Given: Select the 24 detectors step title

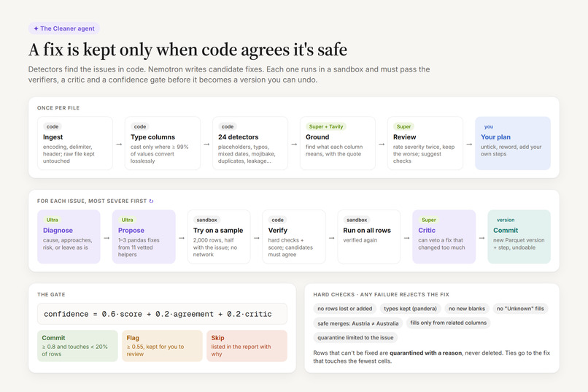Looking at the screenshot, I should point(238,137).
